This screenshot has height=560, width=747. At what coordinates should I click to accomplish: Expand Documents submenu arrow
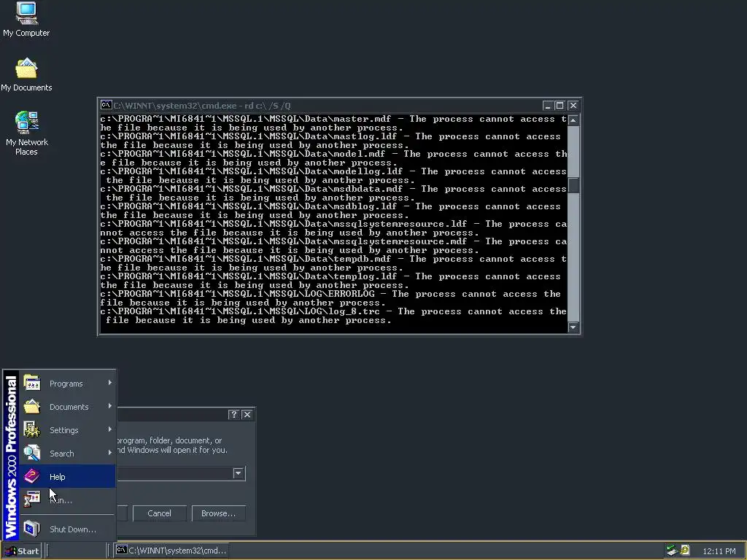110,405
